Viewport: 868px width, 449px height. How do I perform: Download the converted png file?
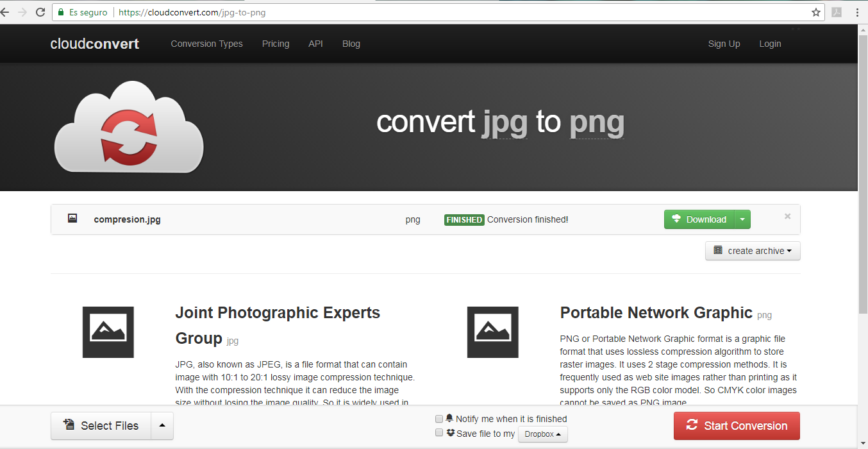(699, 219)
